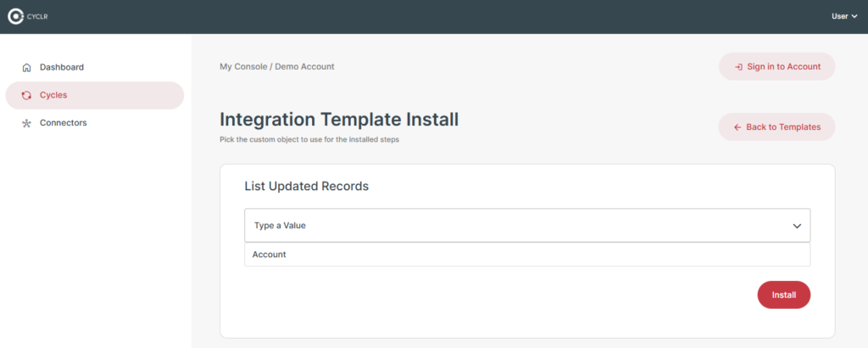Choose the Account option from the list
The height and width of the screenshot is (348, 868).
pyautogui.click(x=527, y=255)
